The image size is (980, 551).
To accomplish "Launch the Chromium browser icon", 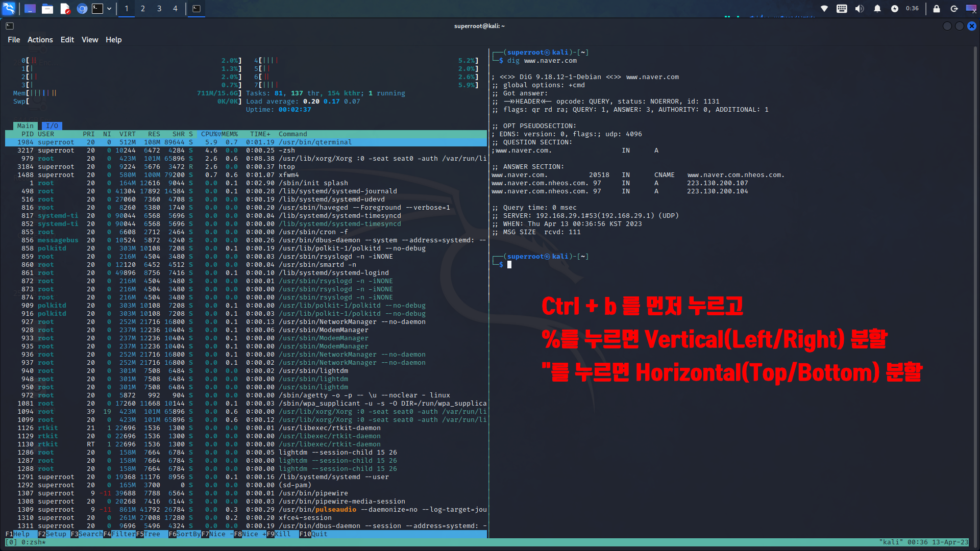I will pyautogui.click(x=82, y=9).
